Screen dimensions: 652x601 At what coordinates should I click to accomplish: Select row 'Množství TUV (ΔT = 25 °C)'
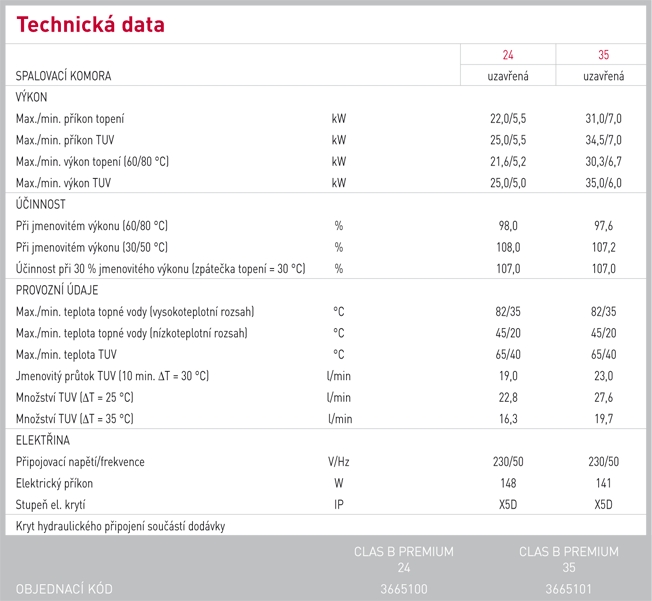pos(326,397)
